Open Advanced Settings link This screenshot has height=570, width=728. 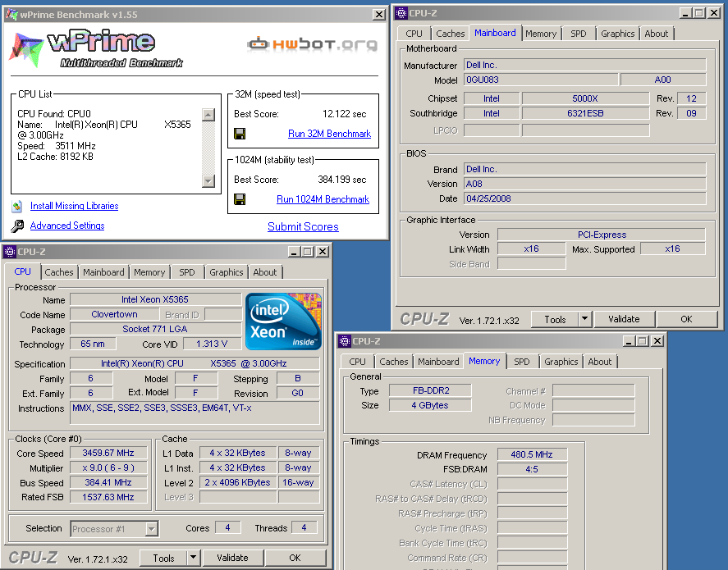pos(67,226)
